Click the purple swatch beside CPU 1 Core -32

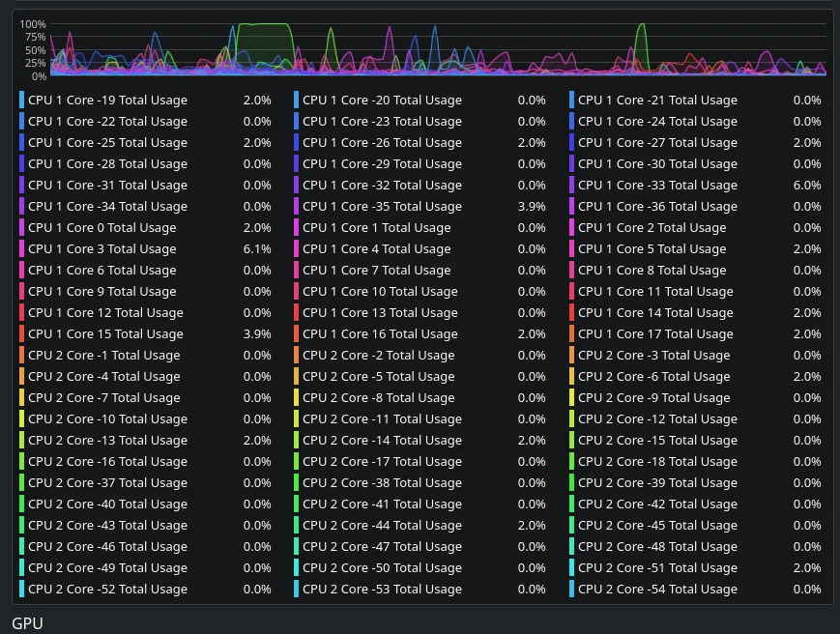click(x=296, y=186)
